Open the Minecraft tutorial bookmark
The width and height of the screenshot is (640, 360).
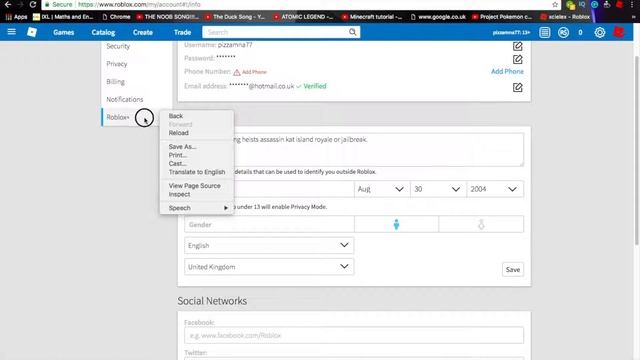372,17
